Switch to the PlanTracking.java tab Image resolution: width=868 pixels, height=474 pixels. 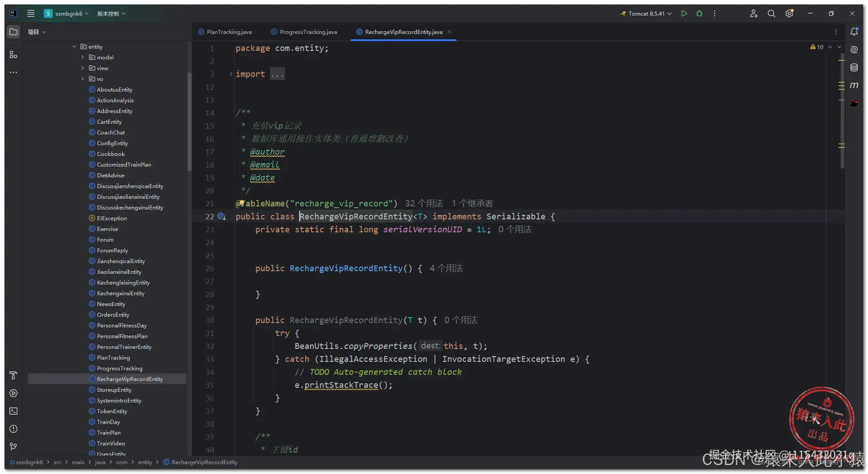click(x=229, y=32)
